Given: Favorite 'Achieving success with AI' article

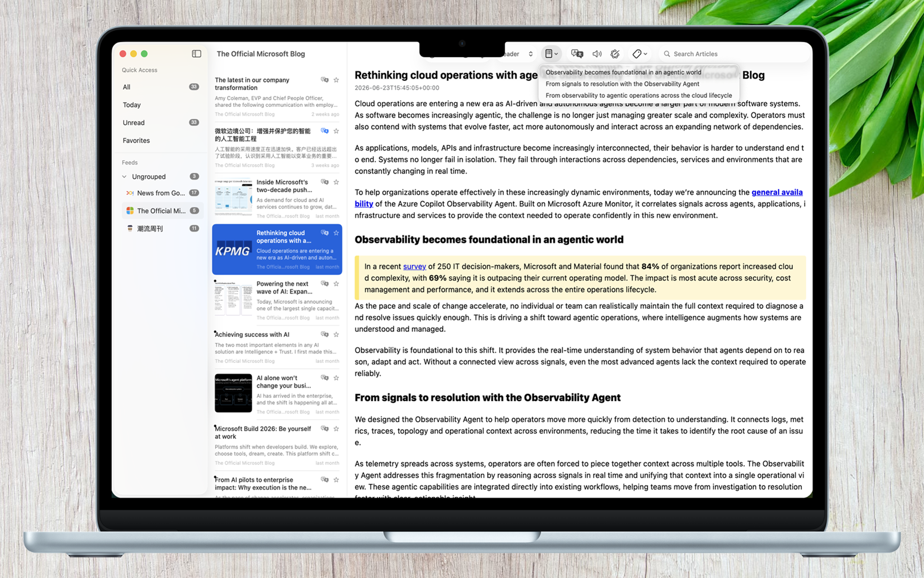Looking at the screenshot, I should (336, 335).
